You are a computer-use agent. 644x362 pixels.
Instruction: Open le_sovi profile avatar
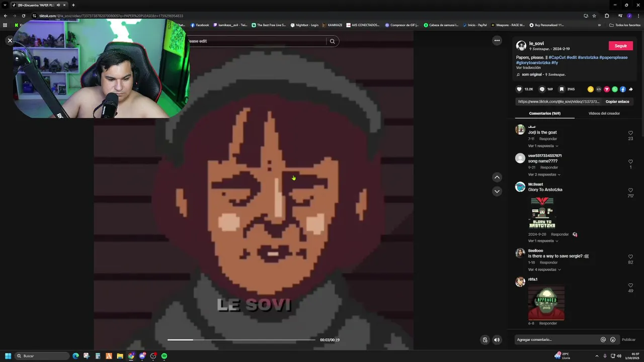521,46
